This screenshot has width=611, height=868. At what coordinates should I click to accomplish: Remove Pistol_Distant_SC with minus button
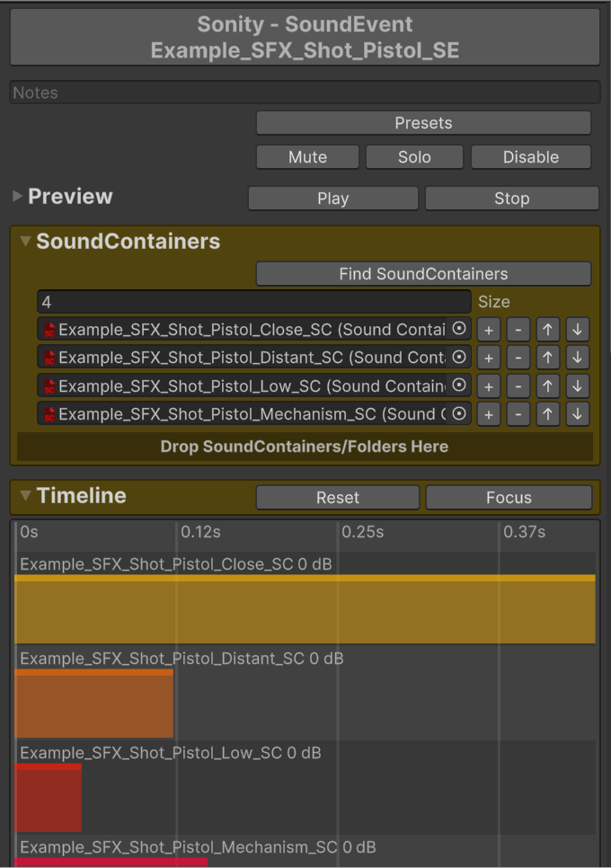pyautogui.click(x=518, y=358)
